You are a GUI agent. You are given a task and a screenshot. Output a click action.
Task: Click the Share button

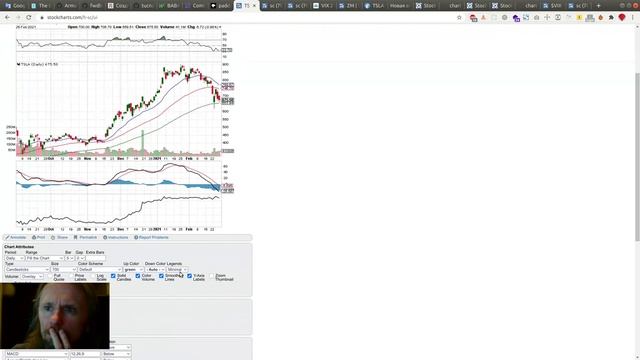tap(59, 238)
